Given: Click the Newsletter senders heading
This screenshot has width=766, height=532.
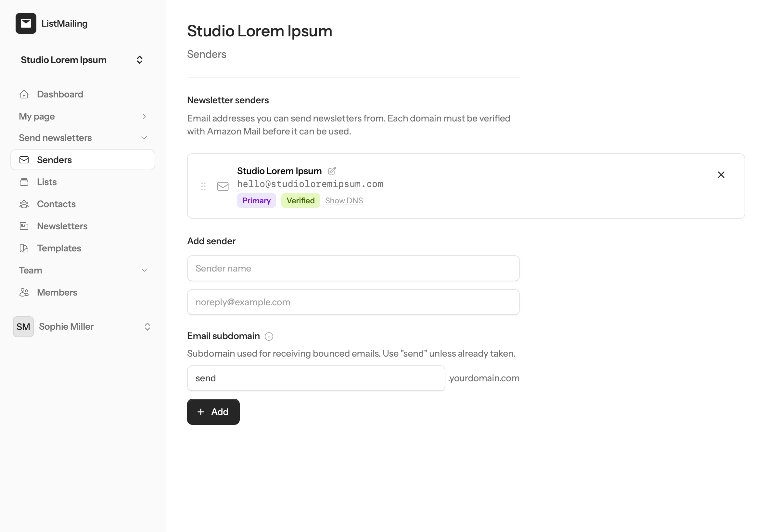Looking at the screenshot, I should [228, 100].
